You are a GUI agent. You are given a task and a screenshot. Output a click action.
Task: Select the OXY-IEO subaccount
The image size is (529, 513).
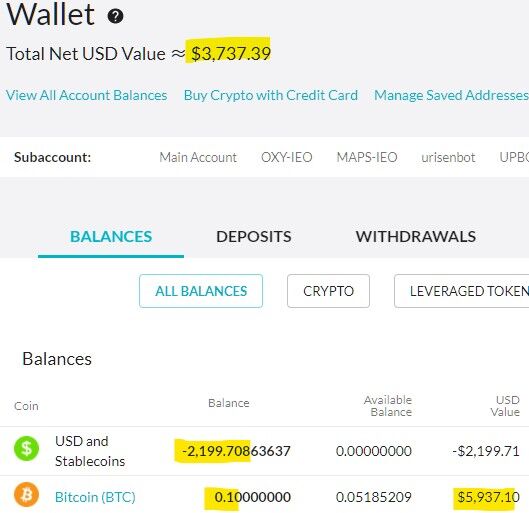pos(286,157)
